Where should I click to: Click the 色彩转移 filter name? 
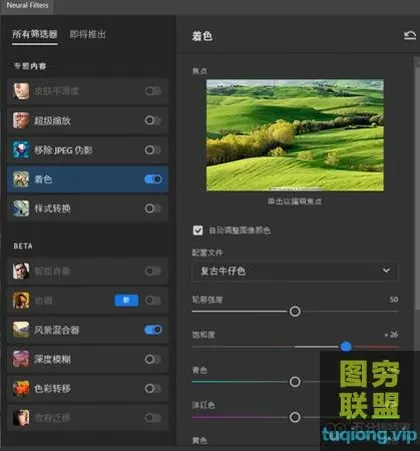(53, 389)
